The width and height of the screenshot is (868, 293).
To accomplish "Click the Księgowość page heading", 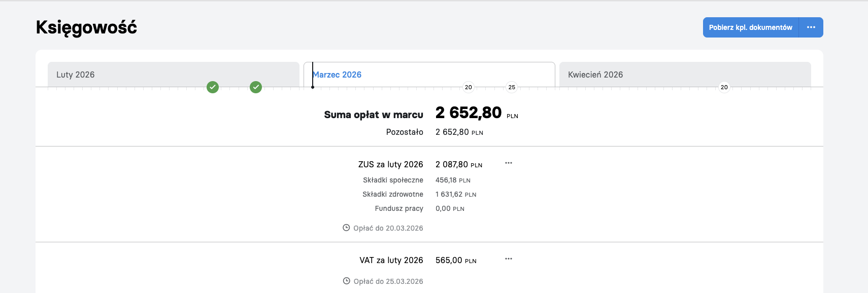I will (x=86, y=27).
